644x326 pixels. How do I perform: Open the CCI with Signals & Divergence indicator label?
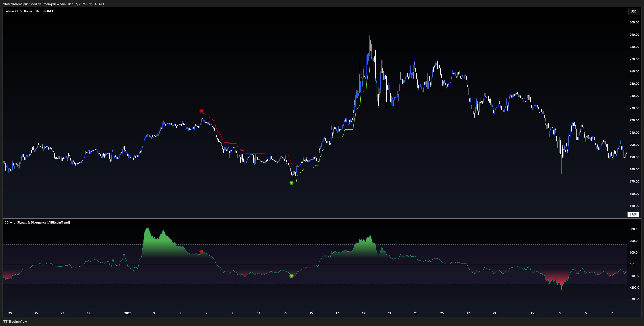[37, 222]
